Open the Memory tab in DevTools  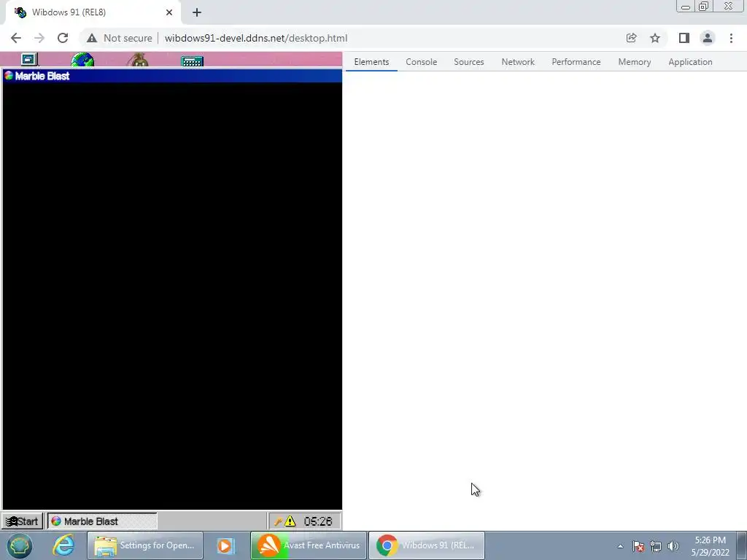click(x=634, y=62)
